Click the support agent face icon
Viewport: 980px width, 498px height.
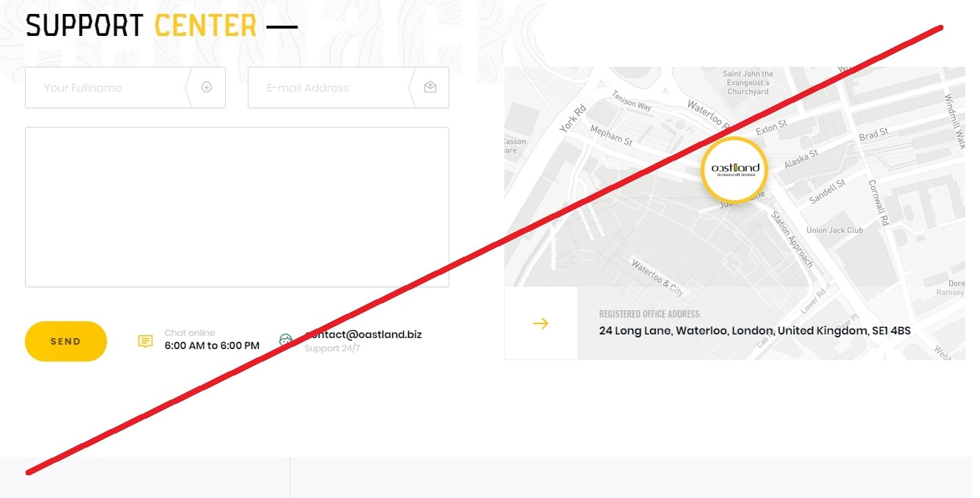286,340
